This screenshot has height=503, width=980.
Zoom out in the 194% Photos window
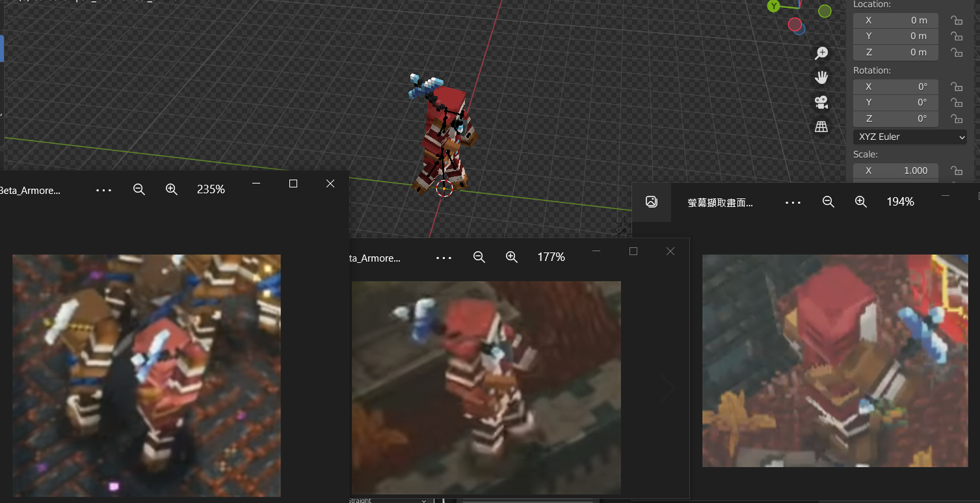[828, 202]
